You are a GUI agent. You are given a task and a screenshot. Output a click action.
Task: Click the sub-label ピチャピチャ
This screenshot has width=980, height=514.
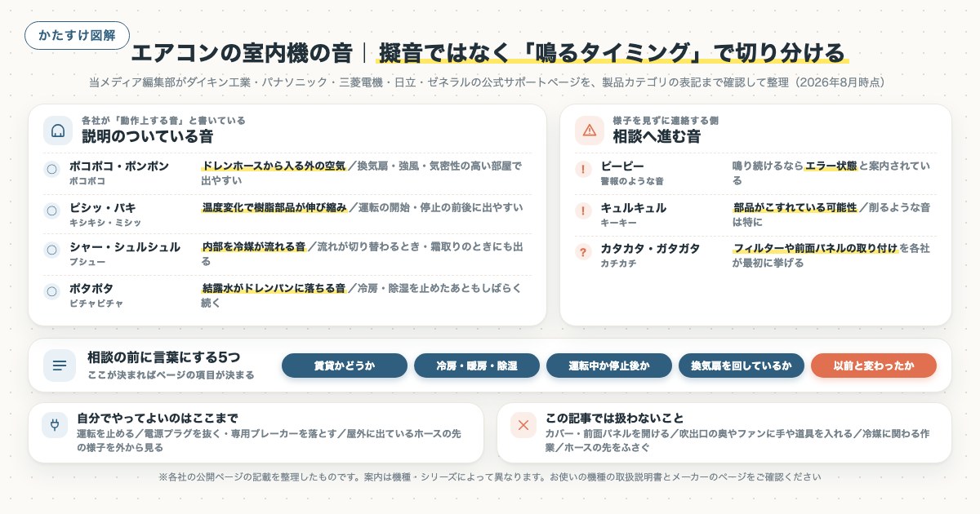[x=96, y=304]
